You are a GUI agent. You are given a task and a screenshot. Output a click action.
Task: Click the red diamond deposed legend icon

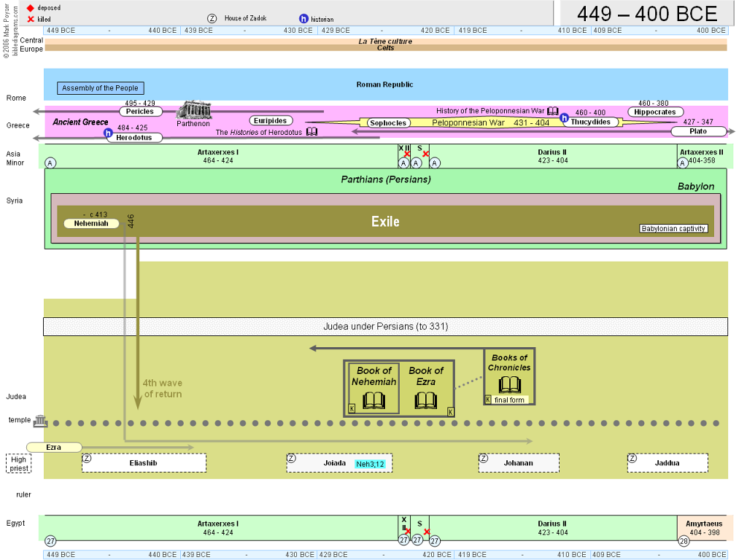31,8
